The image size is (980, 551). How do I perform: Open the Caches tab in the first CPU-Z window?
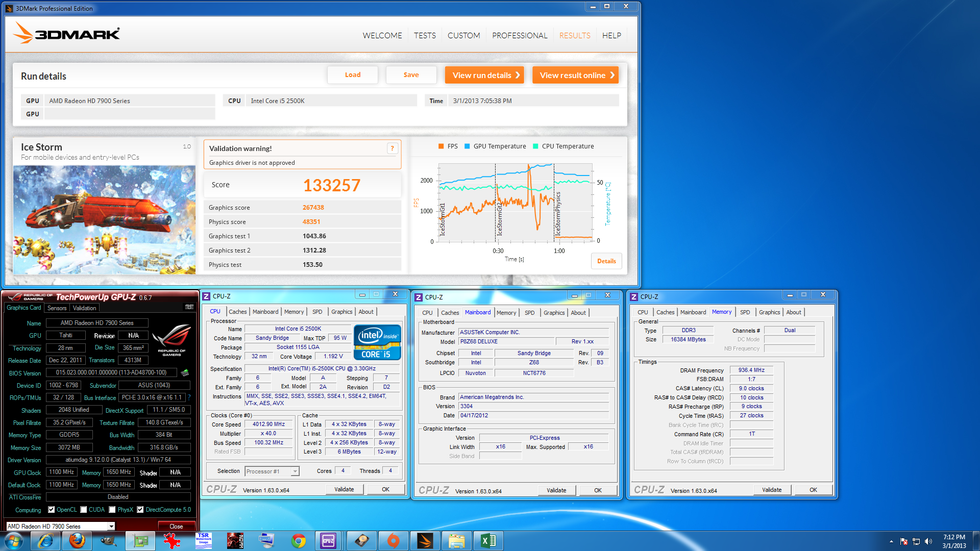point(237,312)
